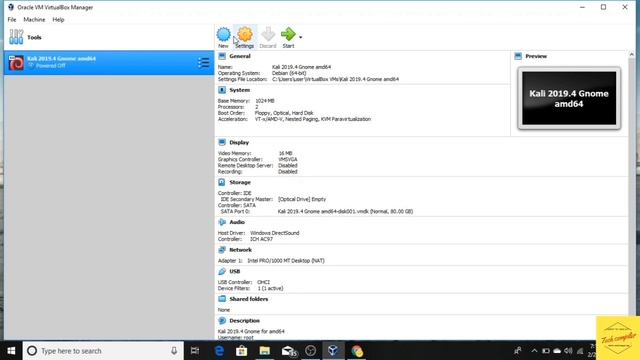Open Task View on the taskbar

pos(195,351)
